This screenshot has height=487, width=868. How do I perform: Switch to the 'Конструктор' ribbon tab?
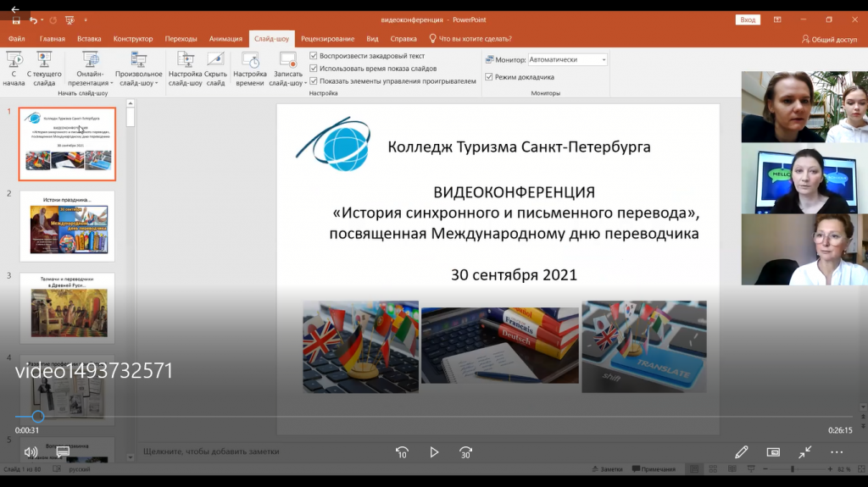[x=133, y=39]
